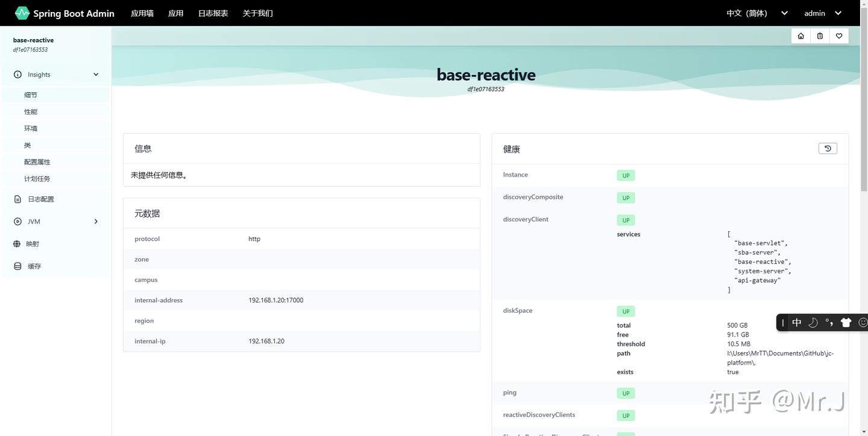Click the Insights info circle icon

click(x=17, y=75)
